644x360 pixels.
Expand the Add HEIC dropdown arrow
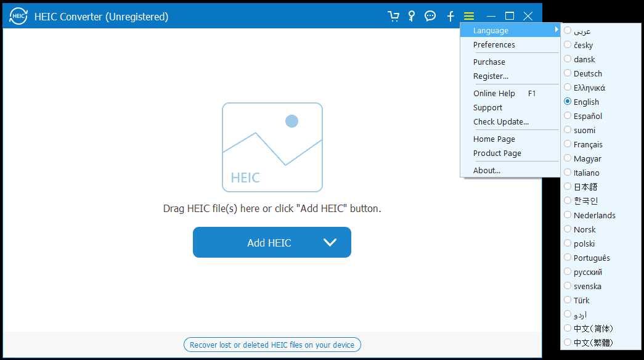[x=330, y=242]
